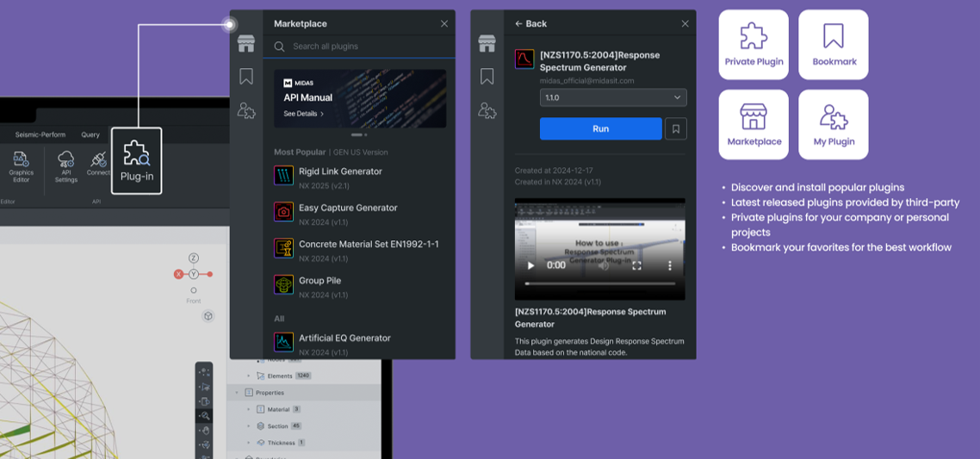Open Concrete Material Set EN1992-1-1 plugin
This screenshot has height=459, width=980.
coord(368,245)
